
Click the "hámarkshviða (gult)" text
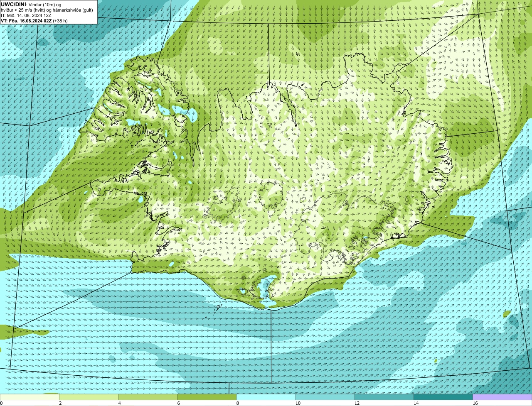tap(73, 10)
